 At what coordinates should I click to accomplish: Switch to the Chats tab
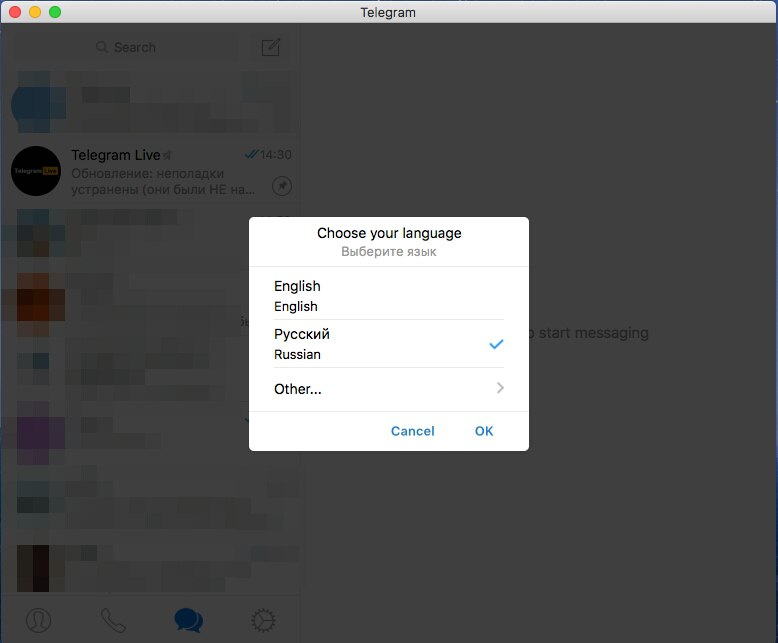[x=189, y=620]
